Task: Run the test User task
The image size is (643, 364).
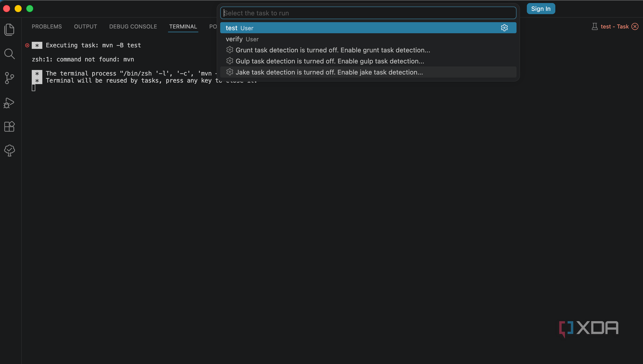Action: click(x=368, y=28)
